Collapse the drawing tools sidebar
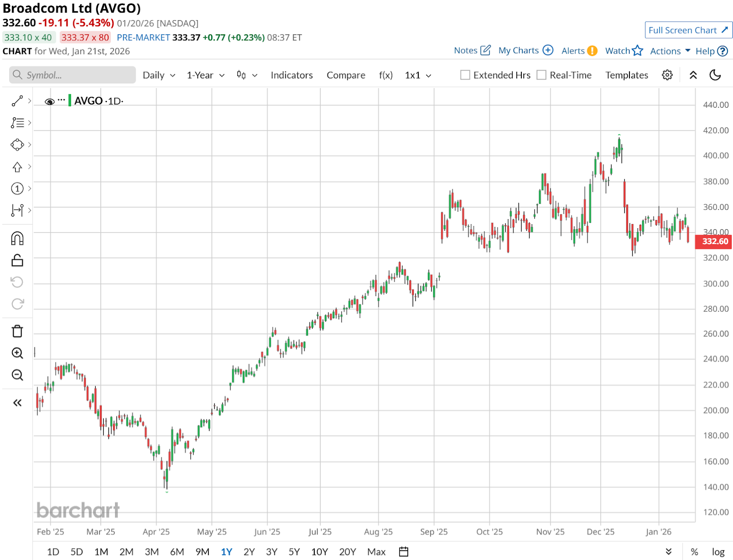Viewport: 733px width, 560px height. pos(17,403)
